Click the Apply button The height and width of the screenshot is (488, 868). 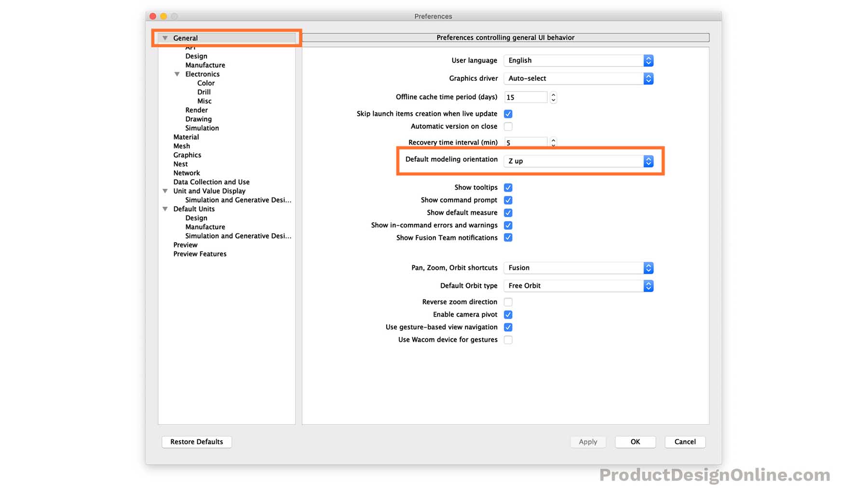click(x=588, y=442)
